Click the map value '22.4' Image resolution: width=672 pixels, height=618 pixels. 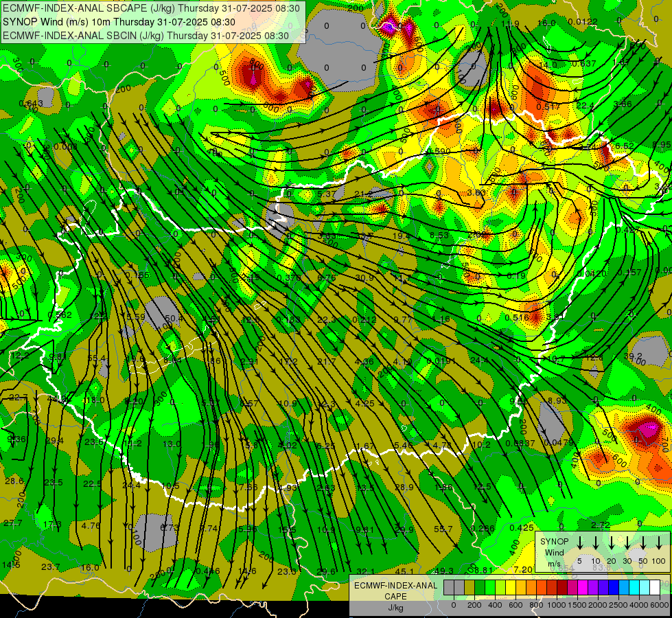coord(585,106)
